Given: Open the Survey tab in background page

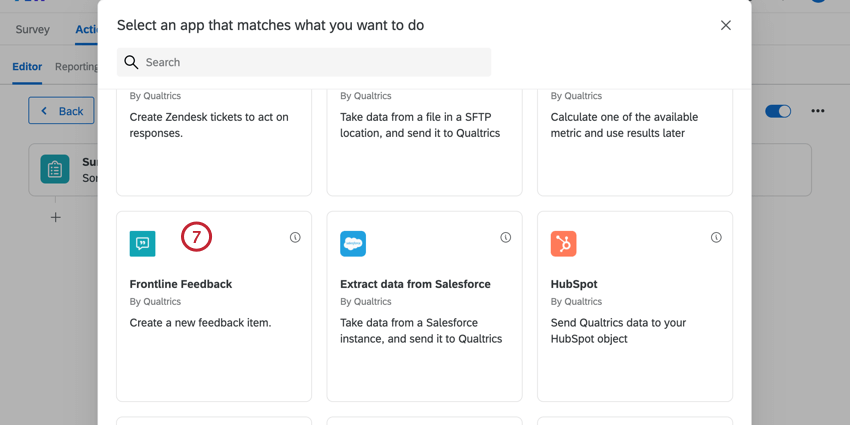Looking at the screenshot, I should coord(33,29).
